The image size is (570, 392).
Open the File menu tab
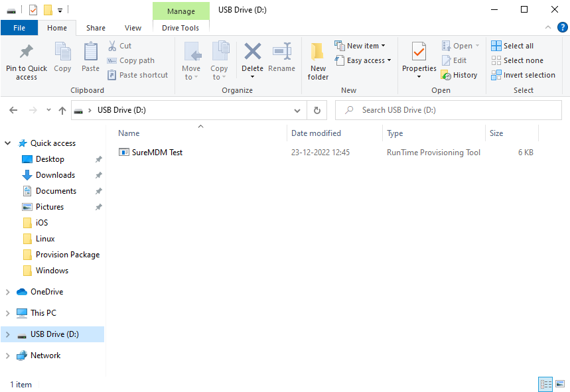tap(19, 28)
